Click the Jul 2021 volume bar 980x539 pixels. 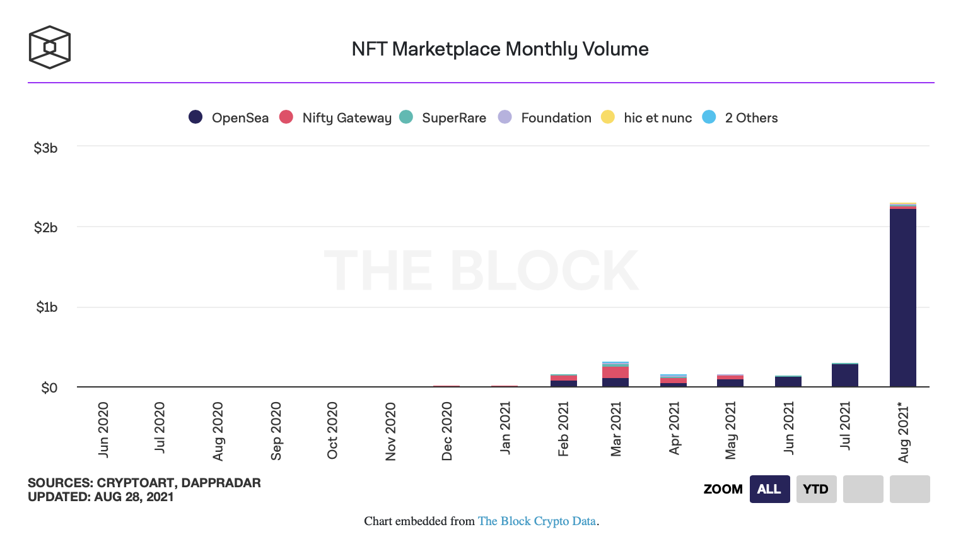(844, 376)
